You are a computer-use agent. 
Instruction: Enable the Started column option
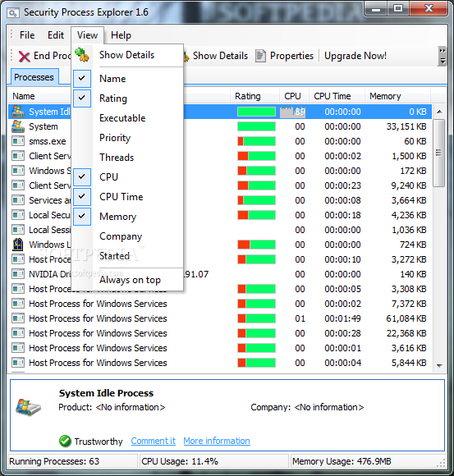tap(127, 256)
